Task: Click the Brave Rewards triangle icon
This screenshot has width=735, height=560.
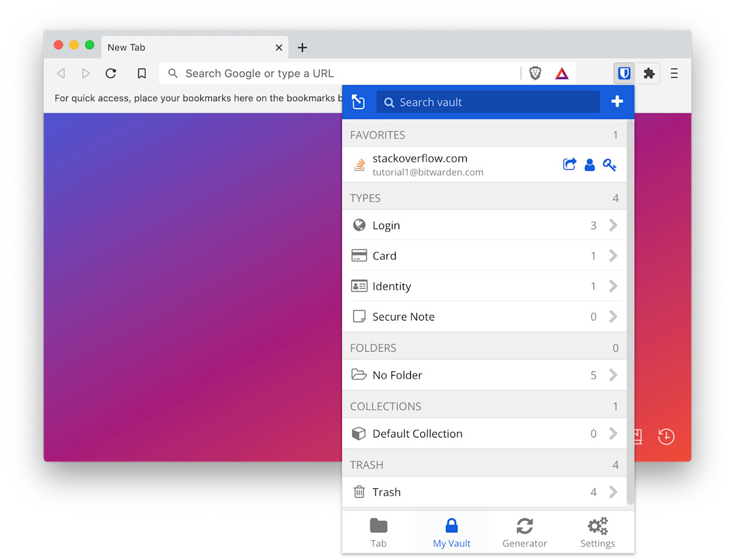Action: click(x=562, y=74)
